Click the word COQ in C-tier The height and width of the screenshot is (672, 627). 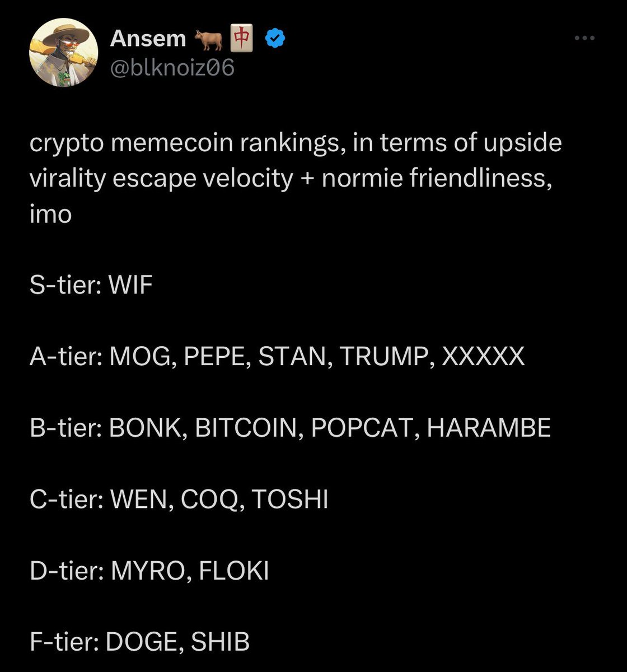(212, 500)
